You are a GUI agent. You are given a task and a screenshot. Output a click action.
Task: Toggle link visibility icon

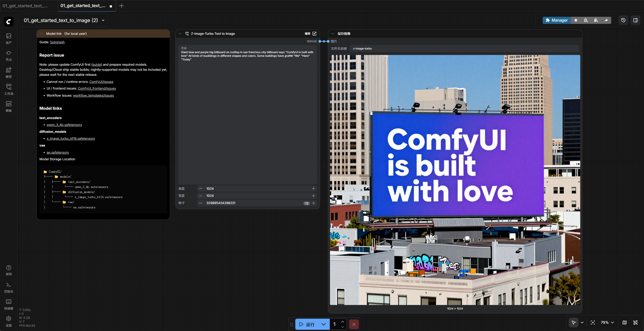(635, 323)
